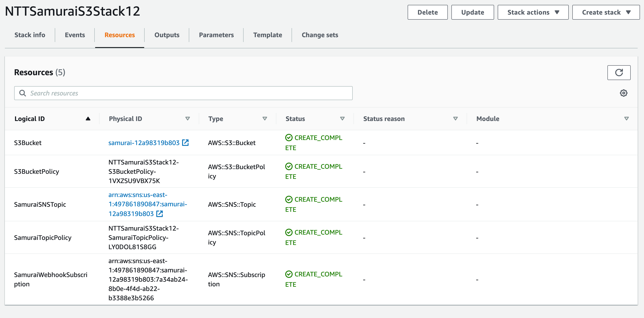644x318 pixels.
Task: View the Parameters tab
Action: (216, 35)
